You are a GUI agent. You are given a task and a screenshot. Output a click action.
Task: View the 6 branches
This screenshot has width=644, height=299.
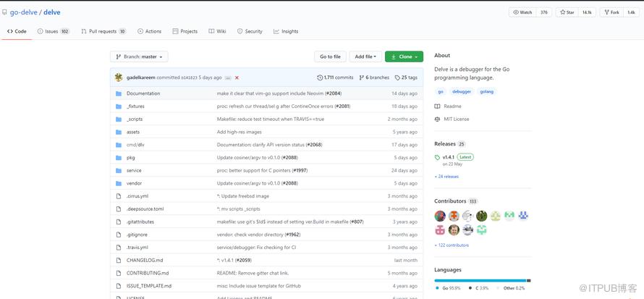point(374,77)
